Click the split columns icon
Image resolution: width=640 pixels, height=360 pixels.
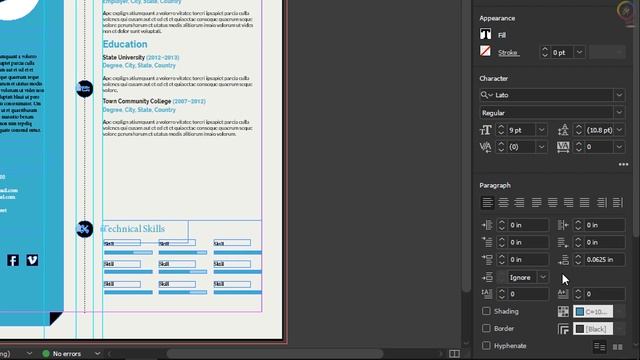tap(618, 347)
